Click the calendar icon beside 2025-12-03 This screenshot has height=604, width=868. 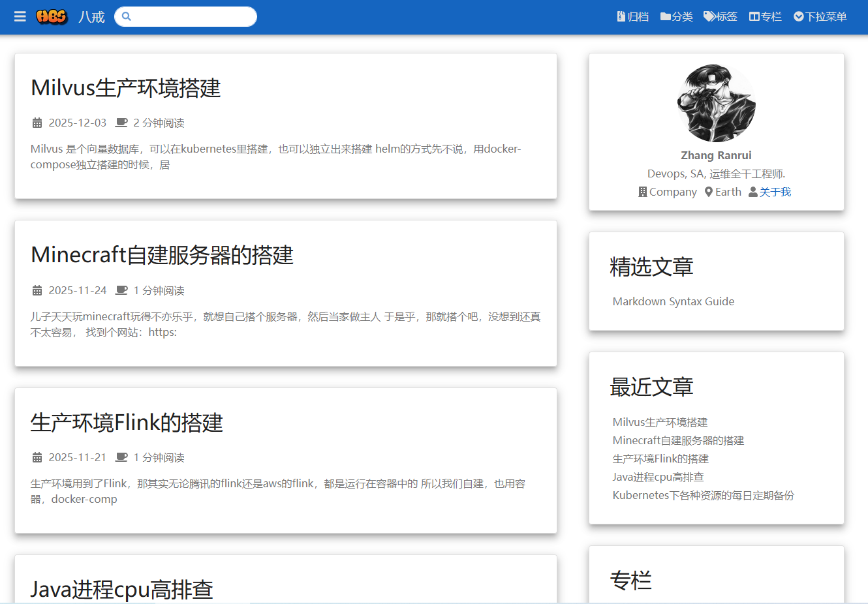(x=37, y=123)
